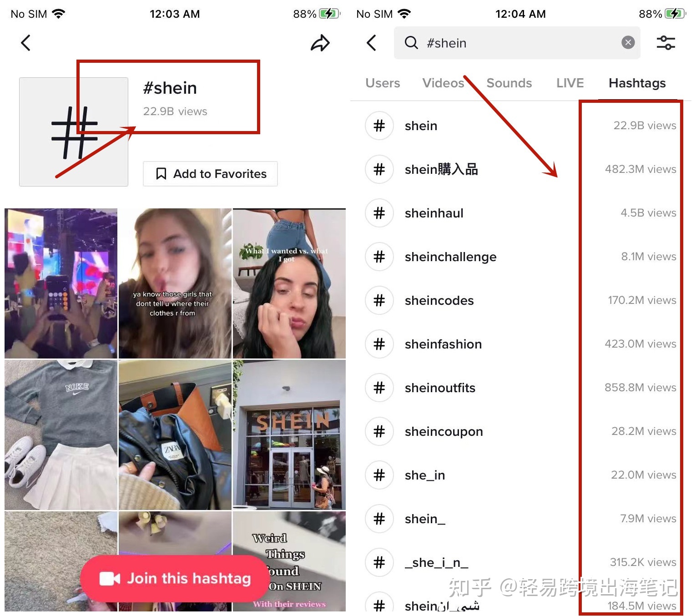The height and width of the screenshot is (616, 696).
Task: Tap the back arrow on the search results screen
Action: coord(372,43)
